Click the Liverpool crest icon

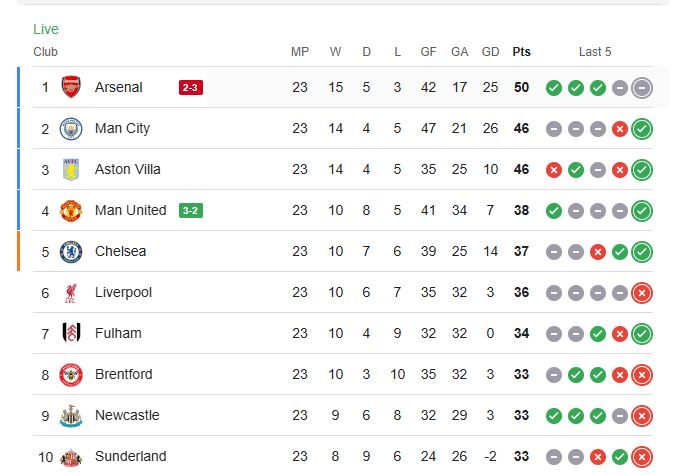pyautogui.click(x=71, y=292)
